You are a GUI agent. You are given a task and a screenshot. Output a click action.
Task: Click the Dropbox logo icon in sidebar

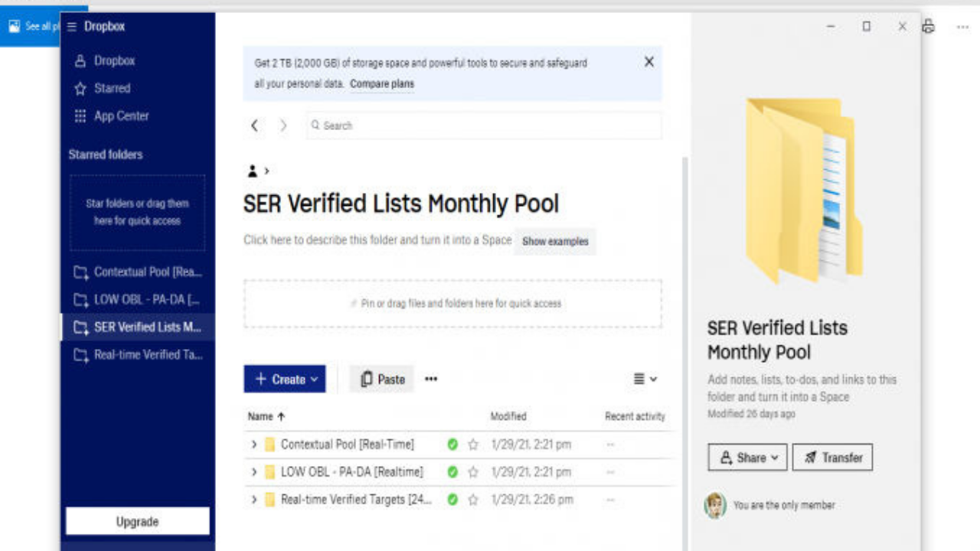[79, 60]
